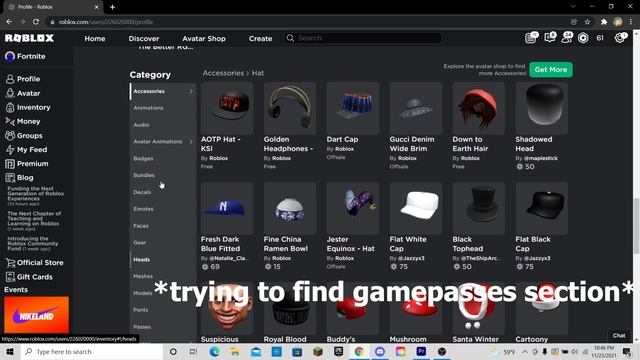Open Inventory from the sidebar
Screen dimensions: 640x360
point(28,107)
